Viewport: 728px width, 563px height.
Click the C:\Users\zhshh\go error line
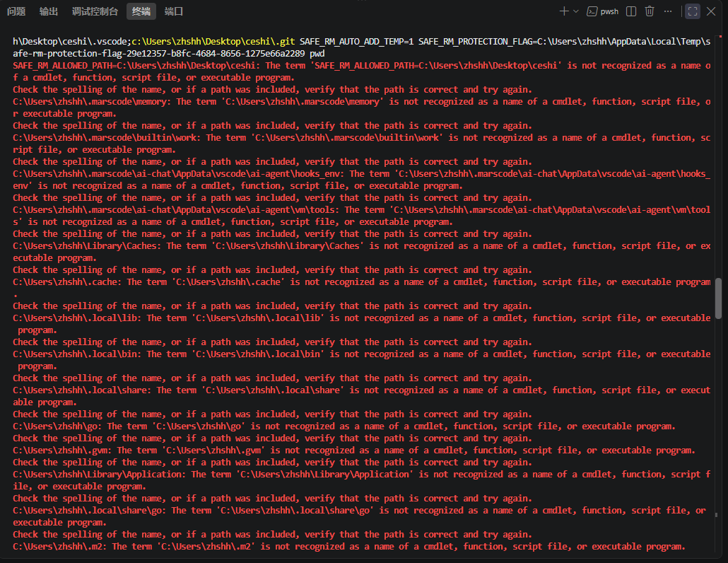[344, 426]
